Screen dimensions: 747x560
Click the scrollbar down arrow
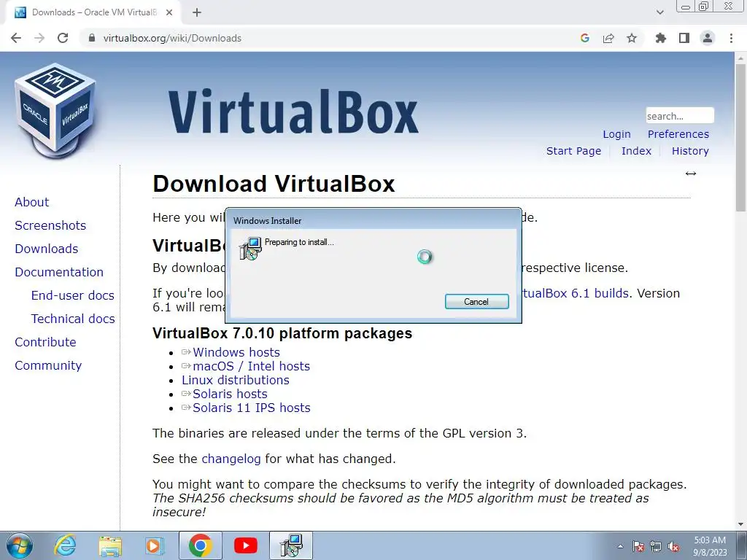click(x=741, y=524)
